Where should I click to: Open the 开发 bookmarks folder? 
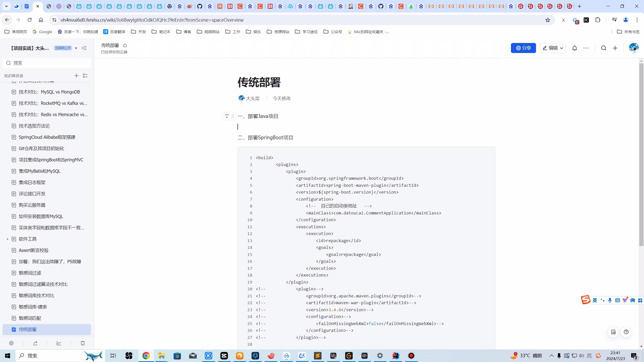pyautogui.click(x=138, y=32)
